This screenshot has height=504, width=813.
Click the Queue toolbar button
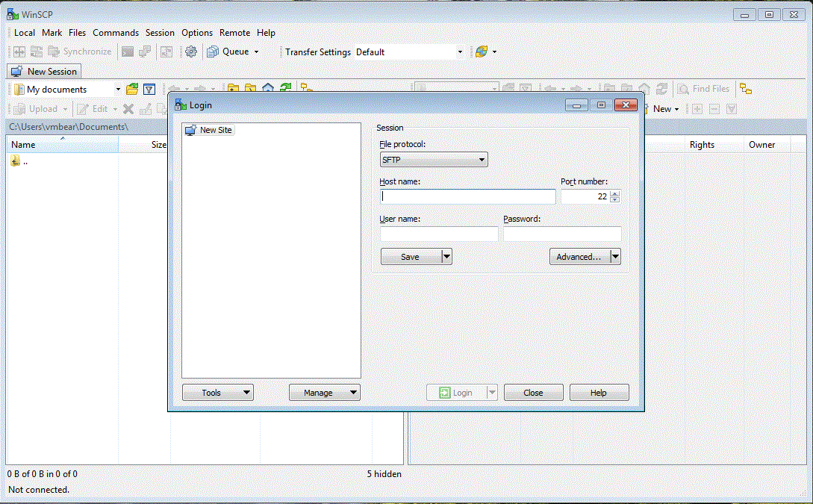pos(228,52)
